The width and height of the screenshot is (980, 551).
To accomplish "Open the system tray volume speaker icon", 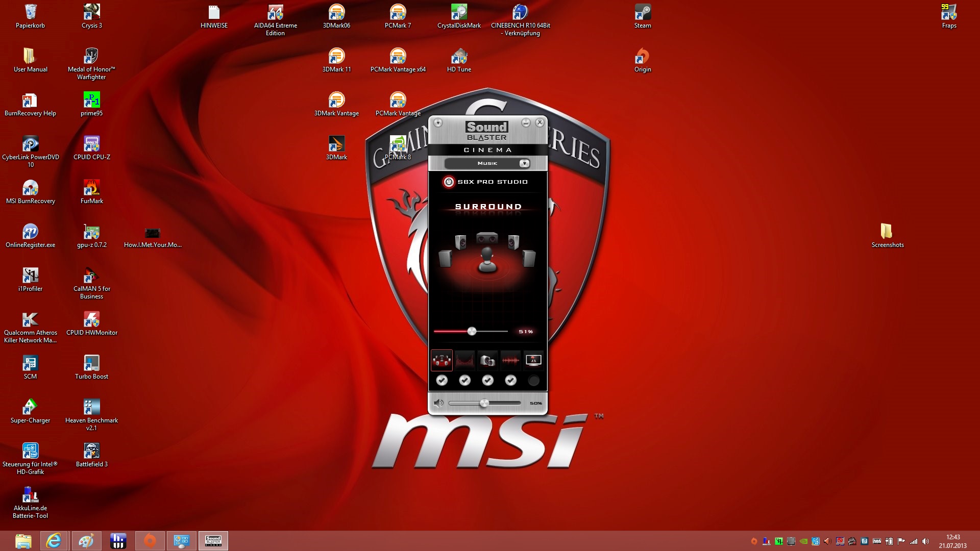I will [x=926, y=541].
